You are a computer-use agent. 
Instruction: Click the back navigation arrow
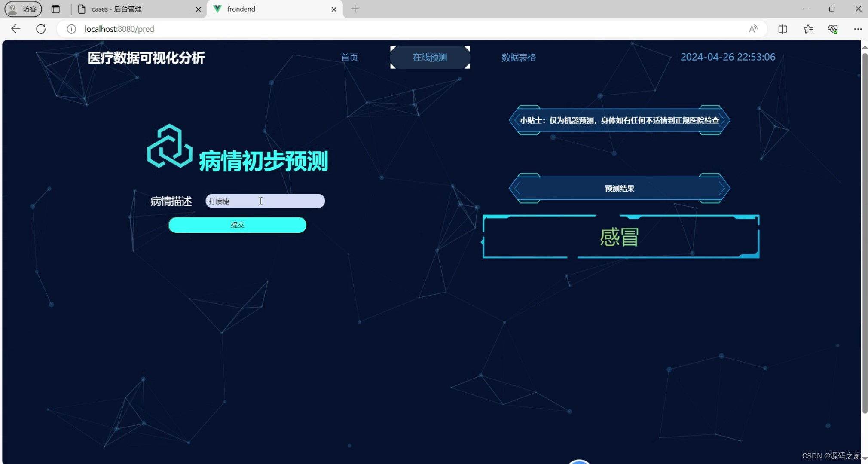(15, 29)
